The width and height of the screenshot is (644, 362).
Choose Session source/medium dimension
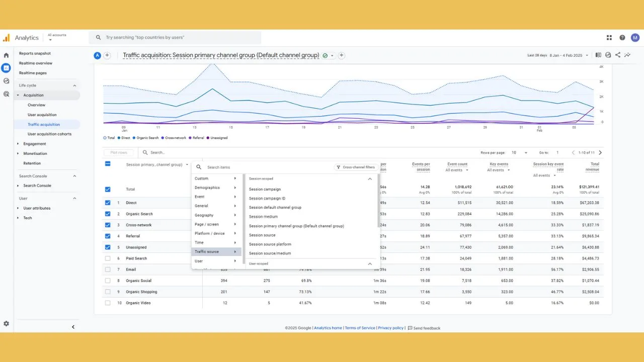[x=270, y=253]
